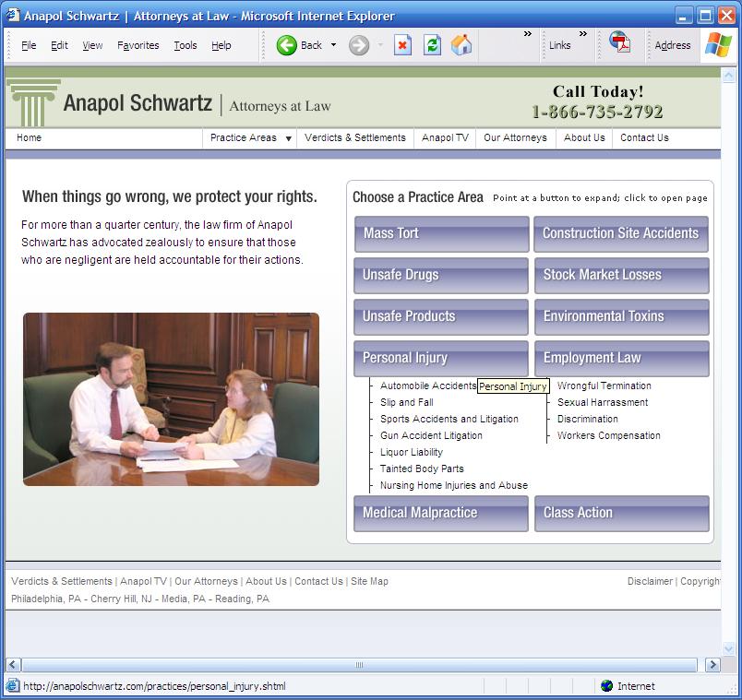
Task: Click the horizontal scrollbar thumb
Action: (359, 665)
